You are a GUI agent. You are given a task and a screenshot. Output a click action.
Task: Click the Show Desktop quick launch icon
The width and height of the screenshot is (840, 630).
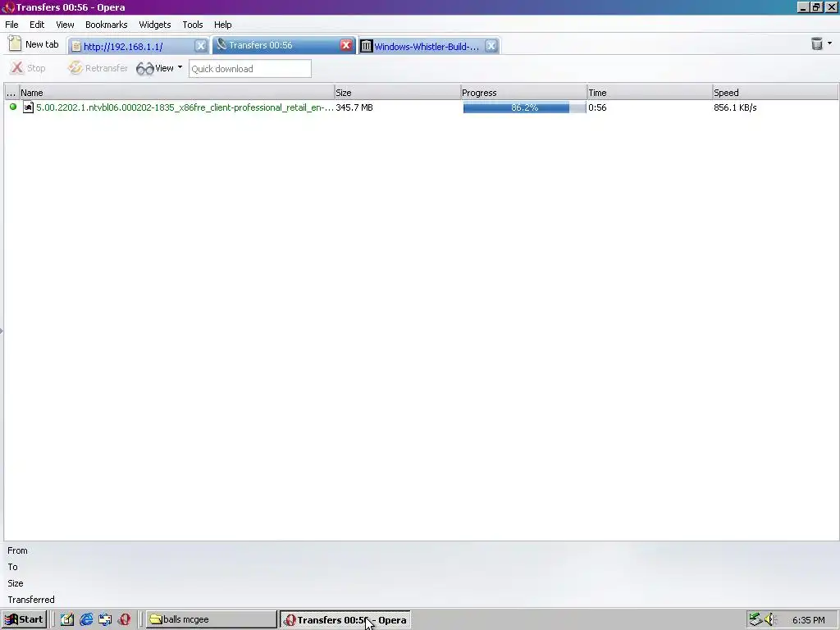click(67, 619)
